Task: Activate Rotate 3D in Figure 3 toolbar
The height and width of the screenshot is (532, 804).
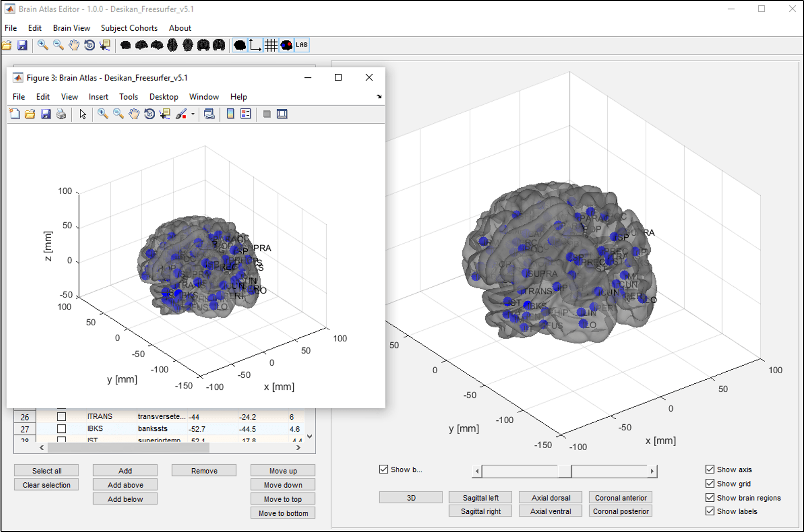Action: pyautogui.click(x=149, y=114)
